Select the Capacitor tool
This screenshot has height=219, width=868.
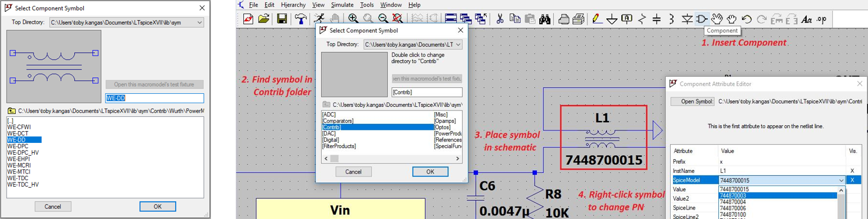point(656,19)
